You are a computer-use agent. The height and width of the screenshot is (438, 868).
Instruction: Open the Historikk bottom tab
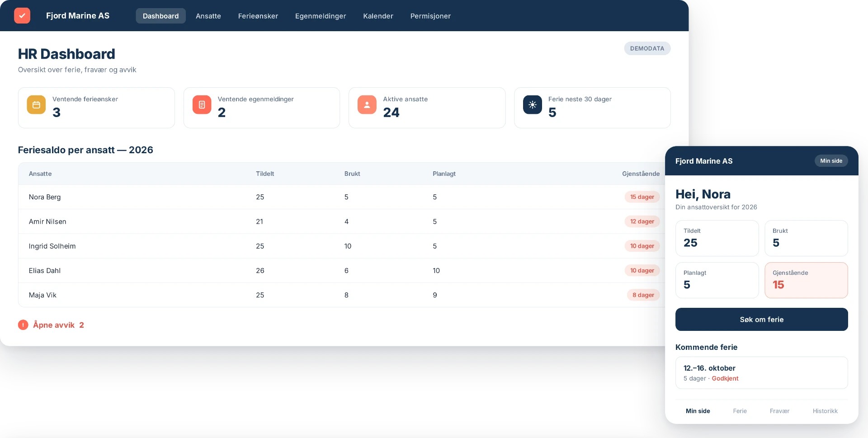825,411
